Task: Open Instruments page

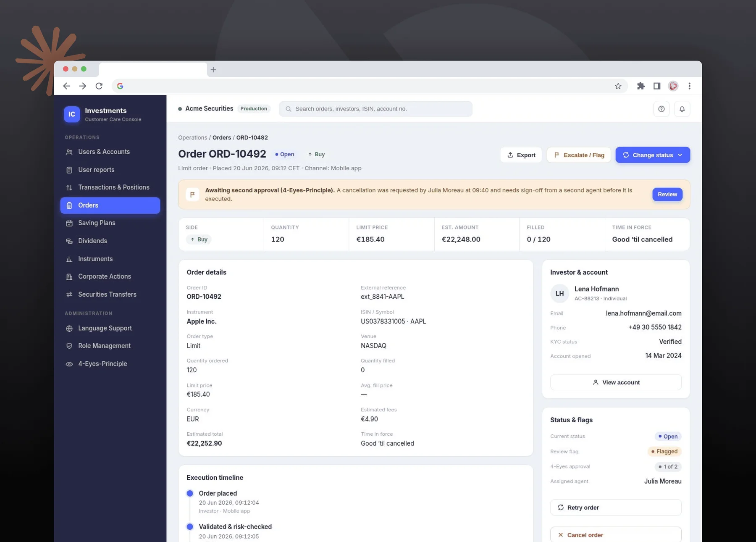Action: click(x=110, y=259)
